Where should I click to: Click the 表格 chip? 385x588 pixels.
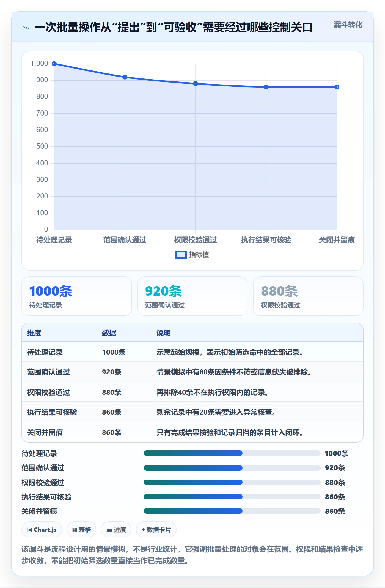81,530
